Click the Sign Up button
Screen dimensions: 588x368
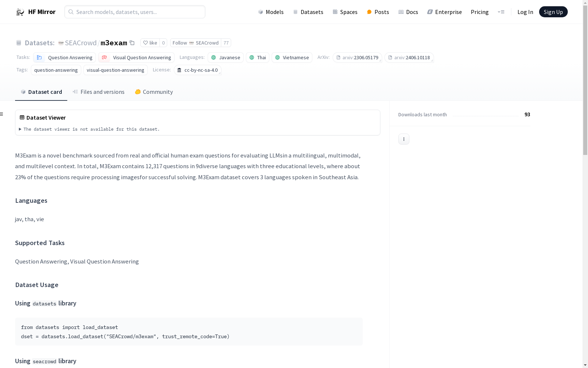[553, 12]
